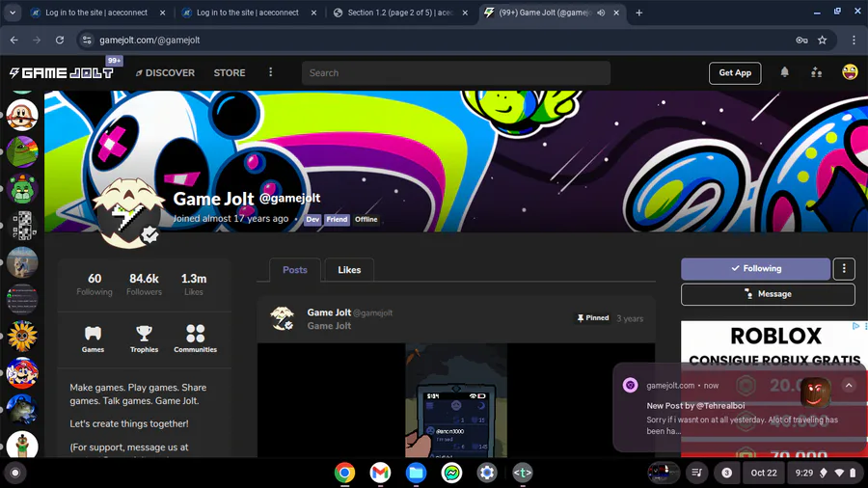The height and width of the screenshot is (488, 868).
Task: Open the DISCOVER menu item
Action: 166,72
